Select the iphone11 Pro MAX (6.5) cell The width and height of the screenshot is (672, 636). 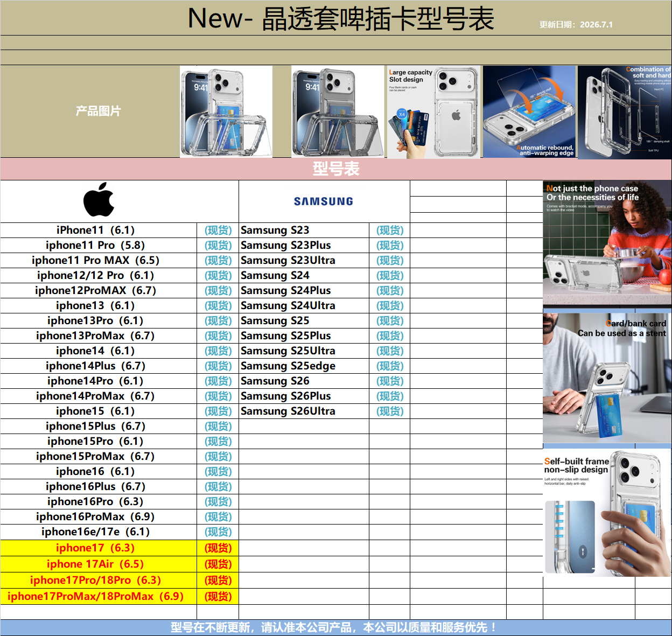point(99,261)
